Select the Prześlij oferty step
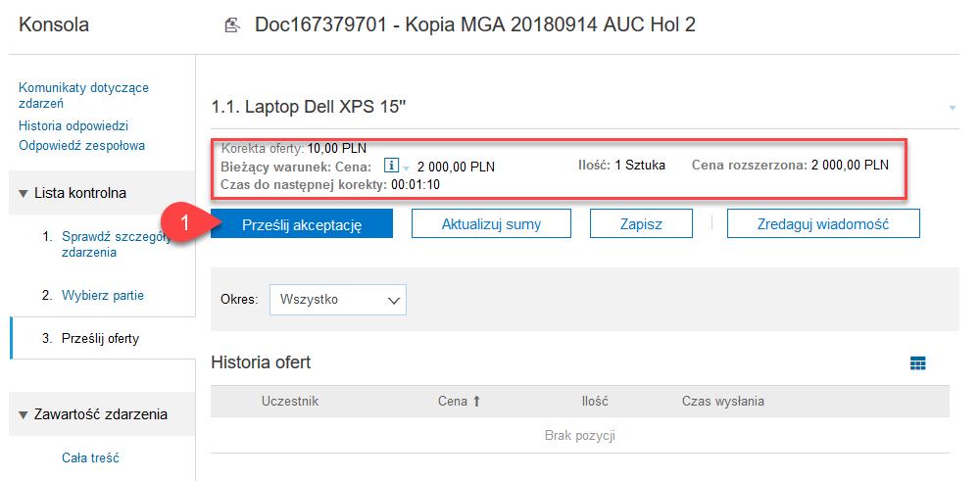980x481 pixels. pos(100,339)
